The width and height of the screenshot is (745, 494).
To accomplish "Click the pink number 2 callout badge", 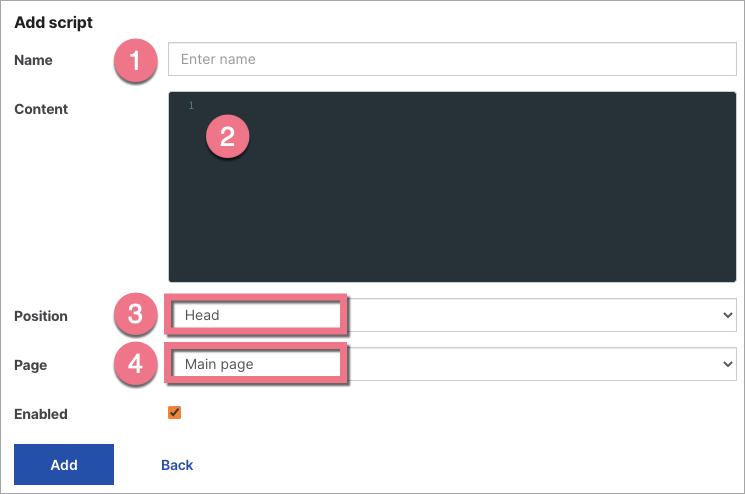I will pyautogui.click(x=227, y=137).
